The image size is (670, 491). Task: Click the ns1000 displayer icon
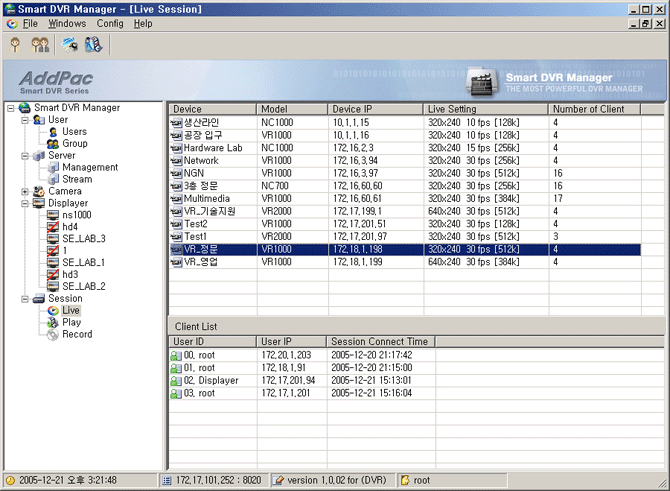click(x=53, y=215)
